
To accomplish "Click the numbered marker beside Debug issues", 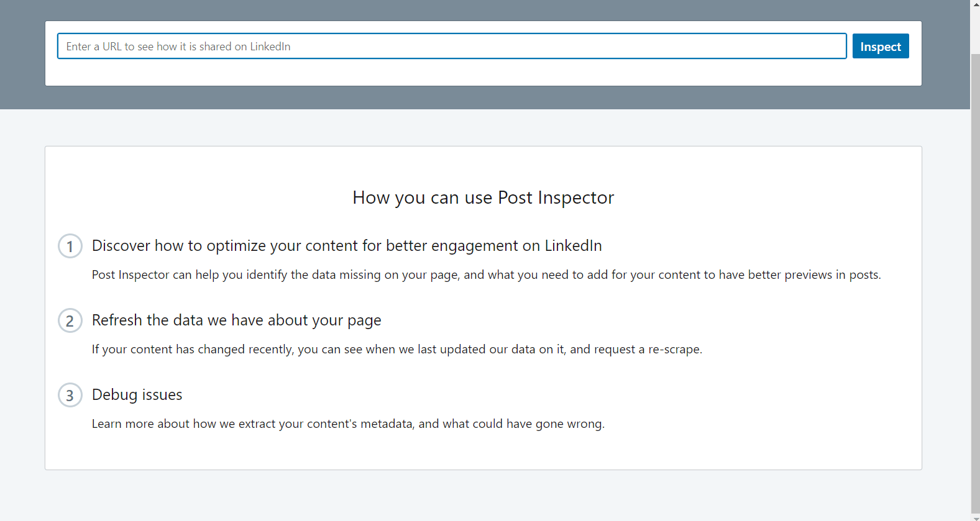I will pyautogui.click(x=70, y=395).
